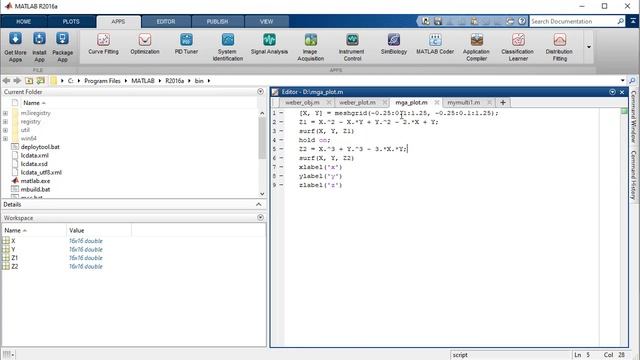
Task: Click the search magnifier in documentation box
Action: pos(620,21)
